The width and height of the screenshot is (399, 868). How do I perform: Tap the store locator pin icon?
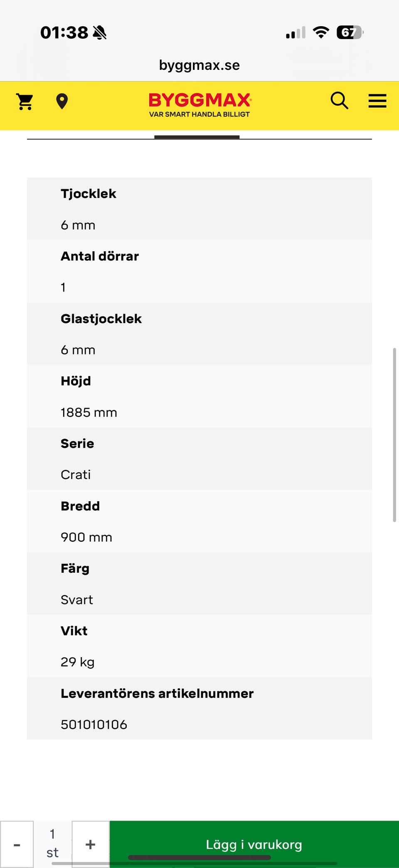(62, 101)
